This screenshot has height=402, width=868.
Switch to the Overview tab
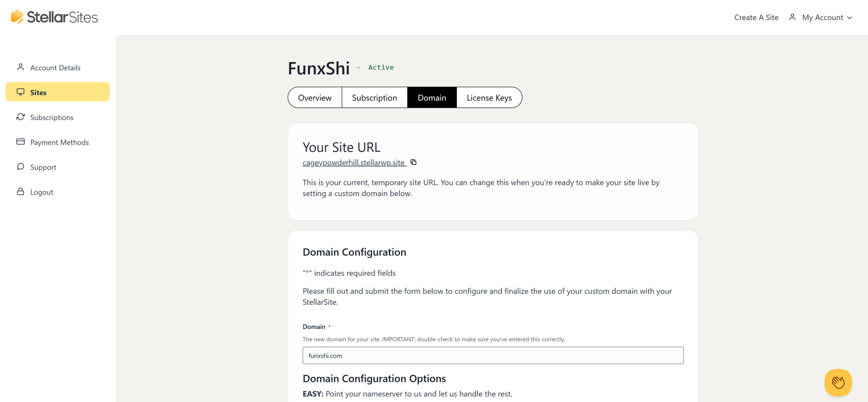tap(315, 98)
